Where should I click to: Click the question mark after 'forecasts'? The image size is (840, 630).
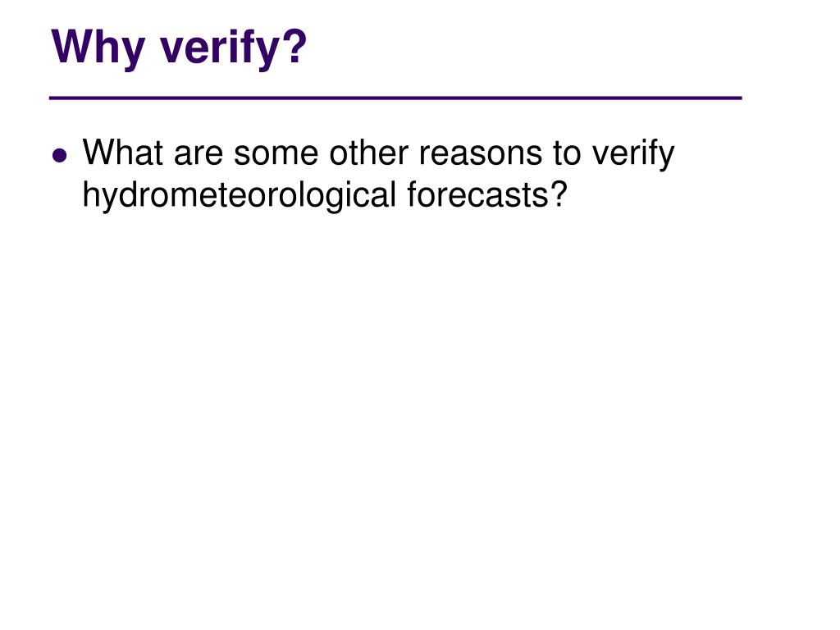(x=559, y=194)
